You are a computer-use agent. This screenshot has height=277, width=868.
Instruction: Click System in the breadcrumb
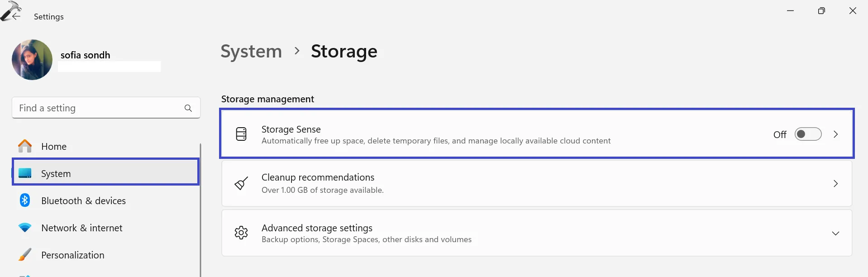click(x=251, y=51)
